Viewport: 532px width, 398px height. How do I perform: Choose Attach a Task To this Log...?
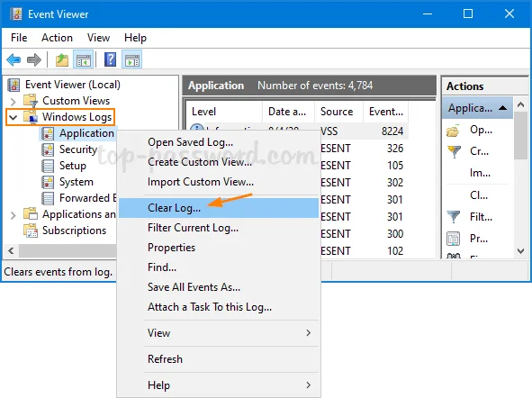[x=218, y=307]
